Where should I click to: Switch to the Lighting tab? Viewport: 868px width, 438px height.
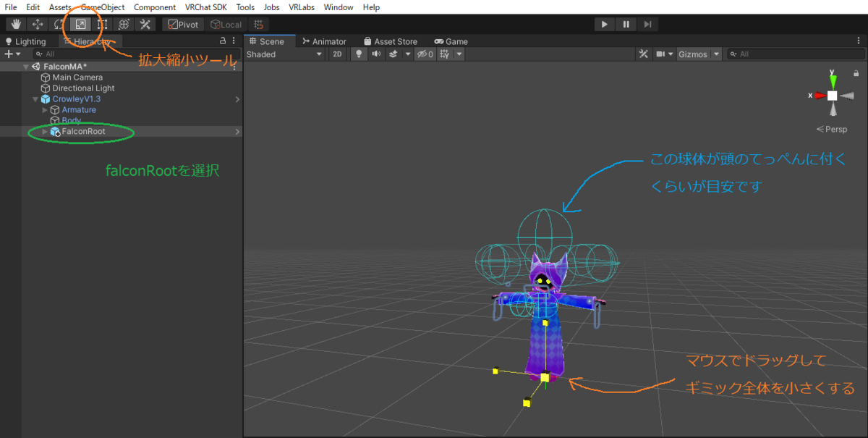pos(26,41)
